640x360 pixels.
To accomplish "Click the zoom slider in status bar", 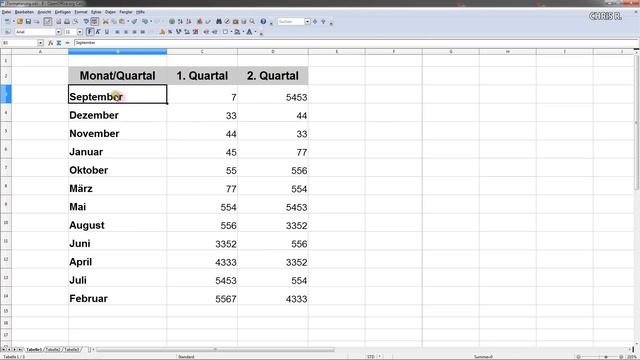I will tap(606, 357).
